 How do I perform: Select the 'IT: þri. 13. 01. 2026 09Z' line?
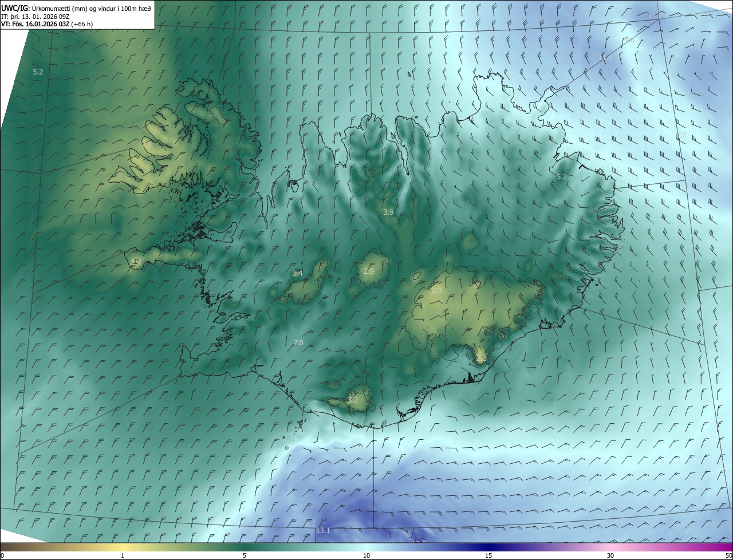point(36,16)
